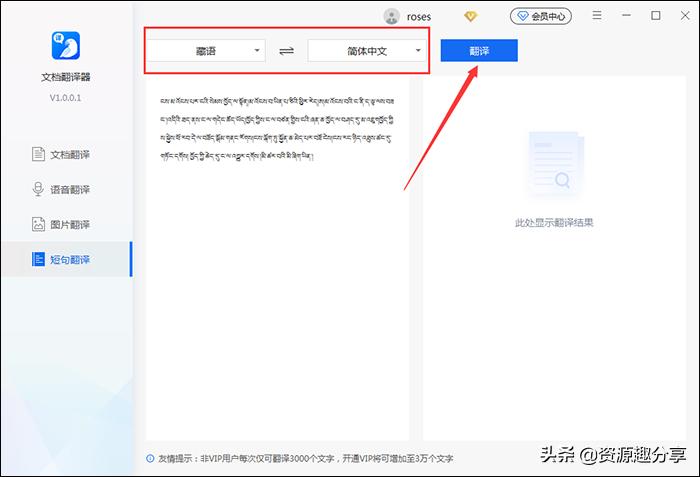This screenshot has height=477, width=700.
Task: Click the 此处显示翻译结果 placeholder text
Action: pyautogui.click(x=554, y=222)
